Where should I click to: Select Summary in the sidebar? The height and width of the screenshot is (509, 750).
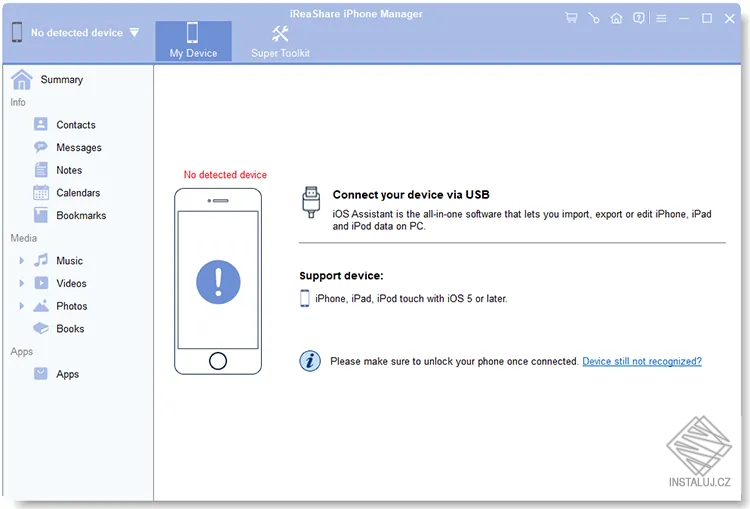tap(62, 79)
